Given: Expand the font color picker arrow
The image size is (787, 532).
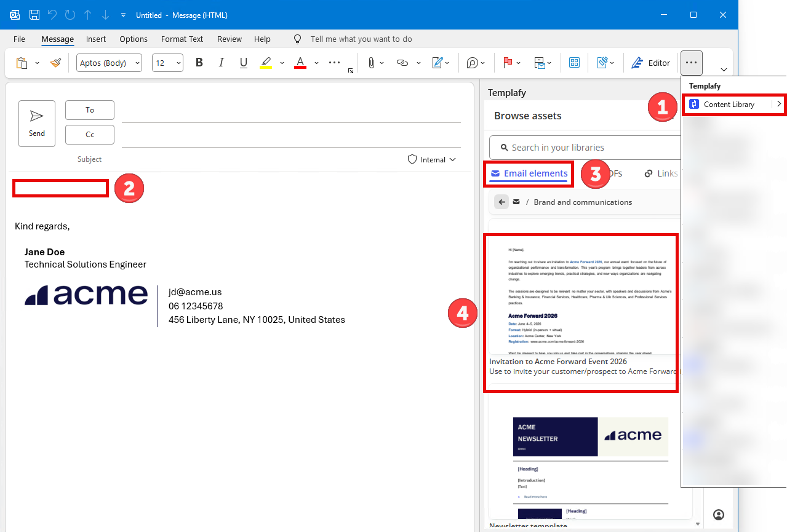Looking at the screenshot, I should pyautogui.click(x=316, y=63).
